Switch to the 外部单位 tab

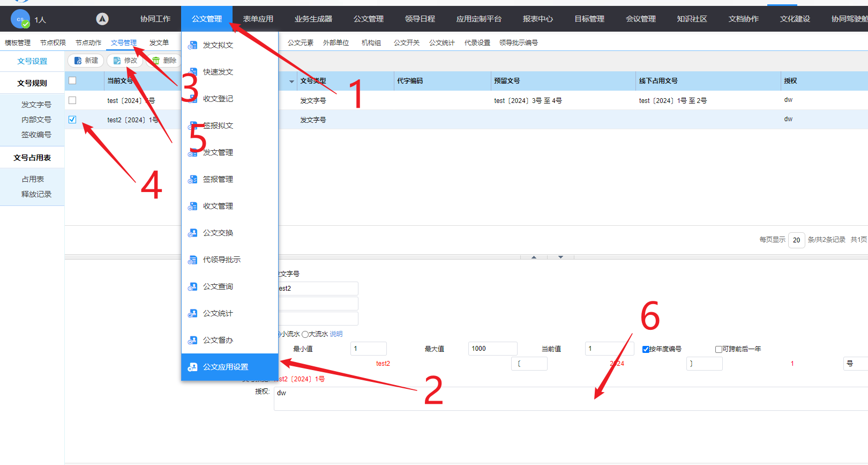(336, 43)
